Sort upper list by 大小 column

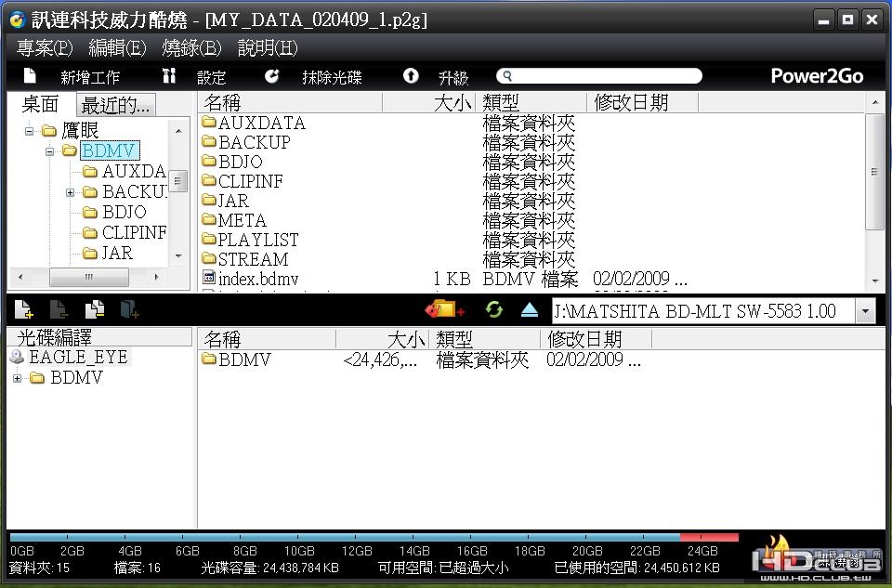pyautogui.click(x=429, y=103)
